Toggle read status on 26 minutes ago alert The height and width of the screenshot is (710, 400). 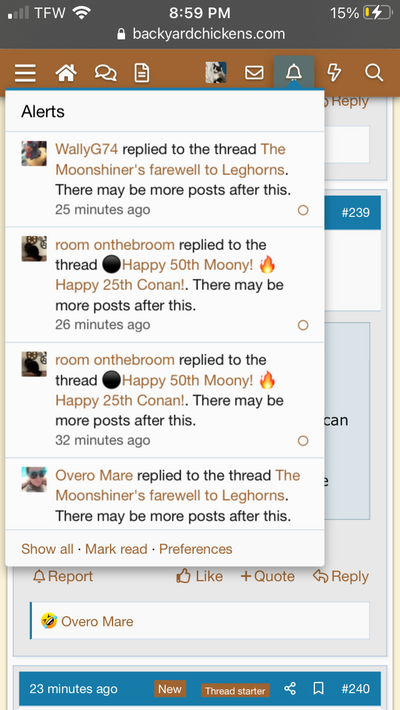tap(303, 325)
